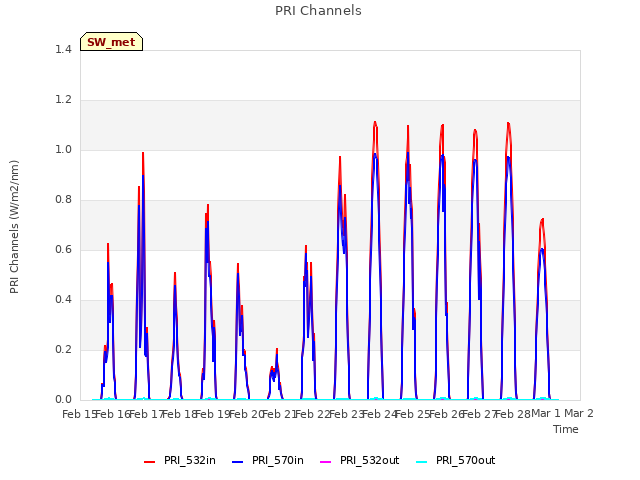Click the 0.0 y-axis tick label
This screenshot has width=640, height=480.
coord(64,400)
